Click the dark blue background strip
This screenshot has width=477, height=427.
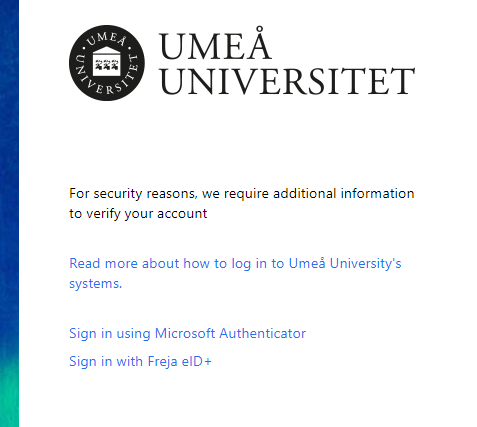(9, 167)
